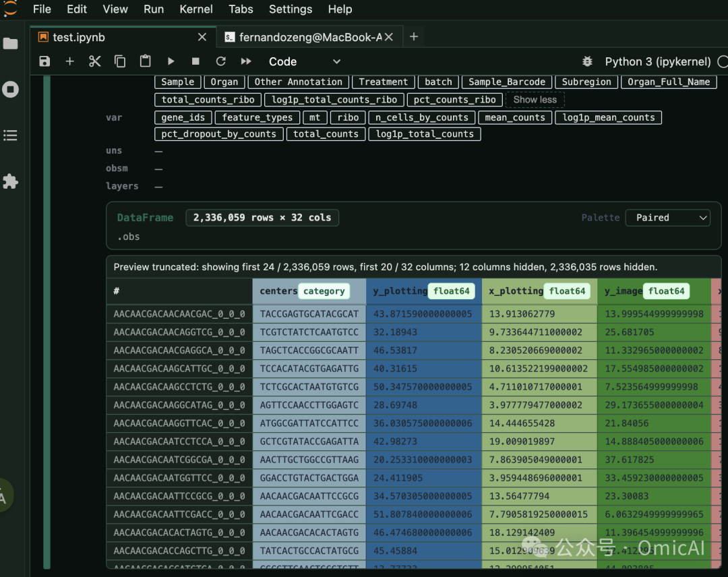Image resolution: width=728 pixels, height=577 pixels.
Task: Open the debugger bug icon
Action: point(587,61)
